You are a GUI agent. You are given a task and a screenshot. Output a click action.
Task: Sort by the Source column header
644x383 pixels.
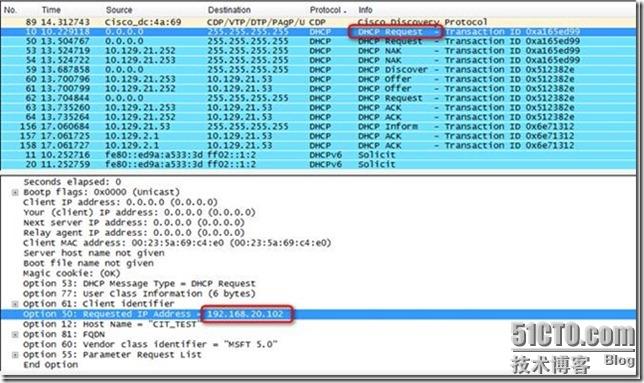click(x=119, y=10)
